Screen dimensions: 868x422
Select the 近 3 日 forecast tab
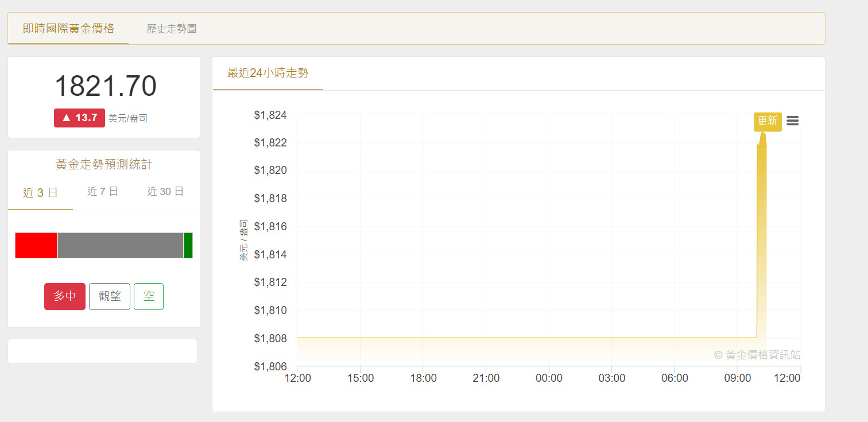(x=40, y=192)
